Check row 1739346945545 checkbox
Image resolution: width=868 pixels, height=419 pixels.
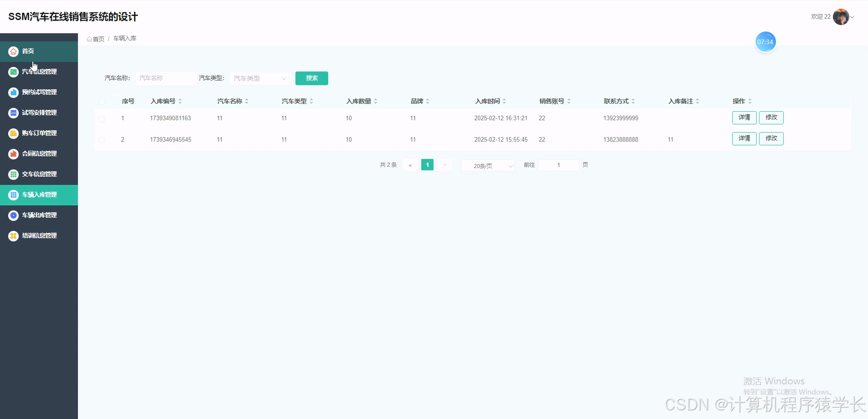[102, 140]
